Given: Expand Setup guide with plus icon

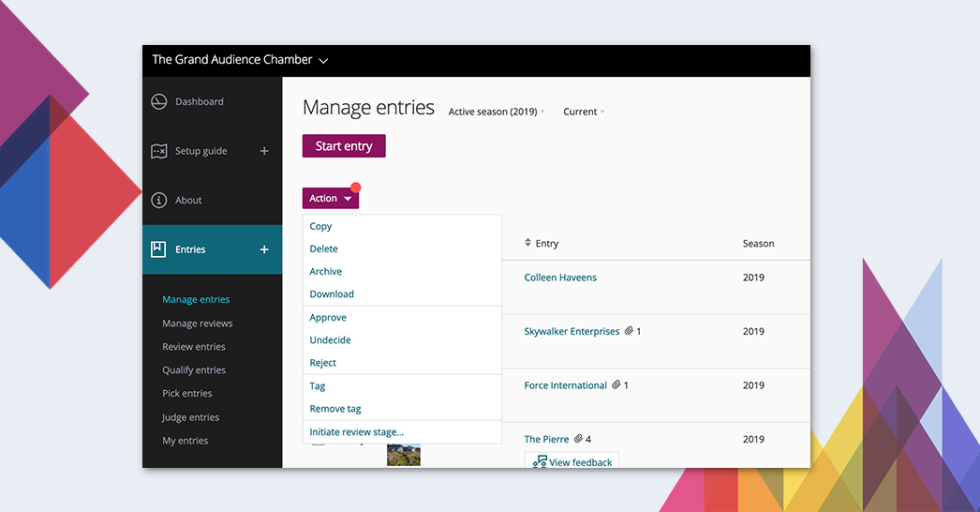Looking at the screenshot, I should (x=264, y=151).
